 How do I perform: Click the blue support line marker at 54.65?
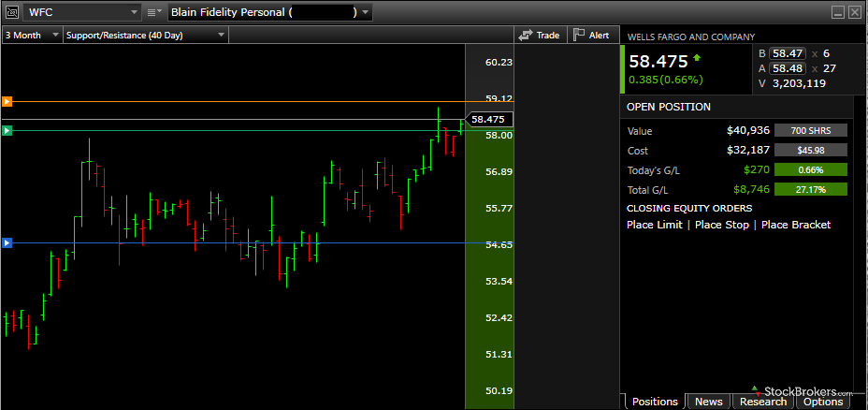7,242
